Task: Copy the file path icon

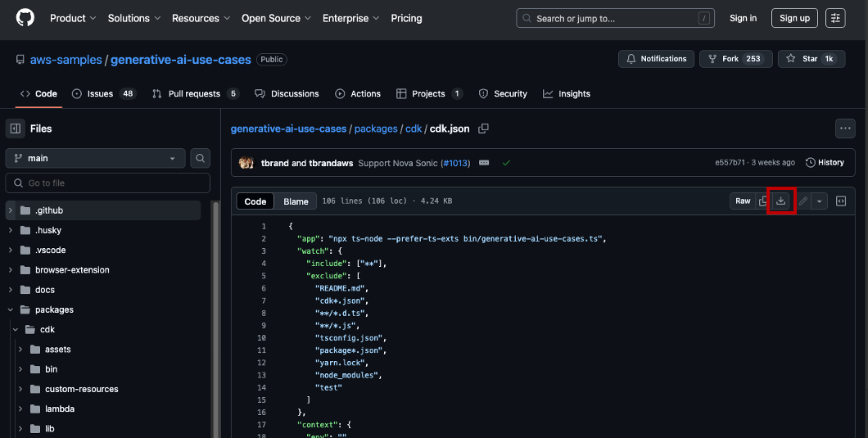Action: [x=483, y=129]
